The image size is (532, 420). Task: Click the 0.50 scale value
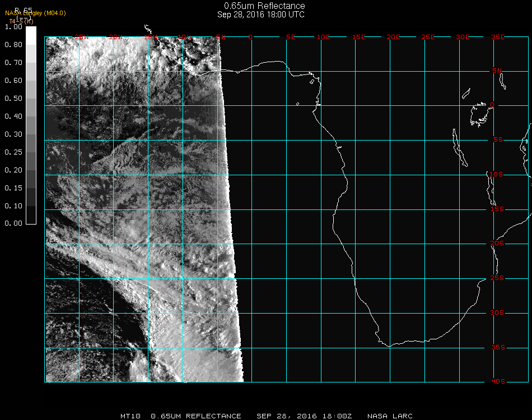pos(13,99)
